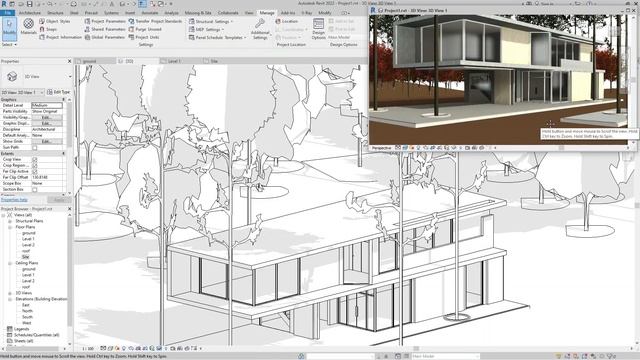Open Design Options
The image size is (640, 360).
318,29
